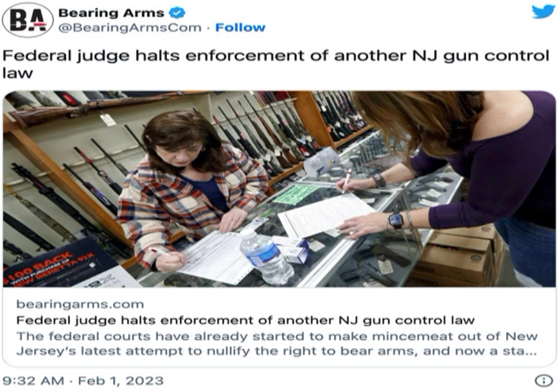Image resolution: width=559 pixels, height=392 pixels.
Task: Visit the @BearingArmsCom handle
Action: click(130, 28)
